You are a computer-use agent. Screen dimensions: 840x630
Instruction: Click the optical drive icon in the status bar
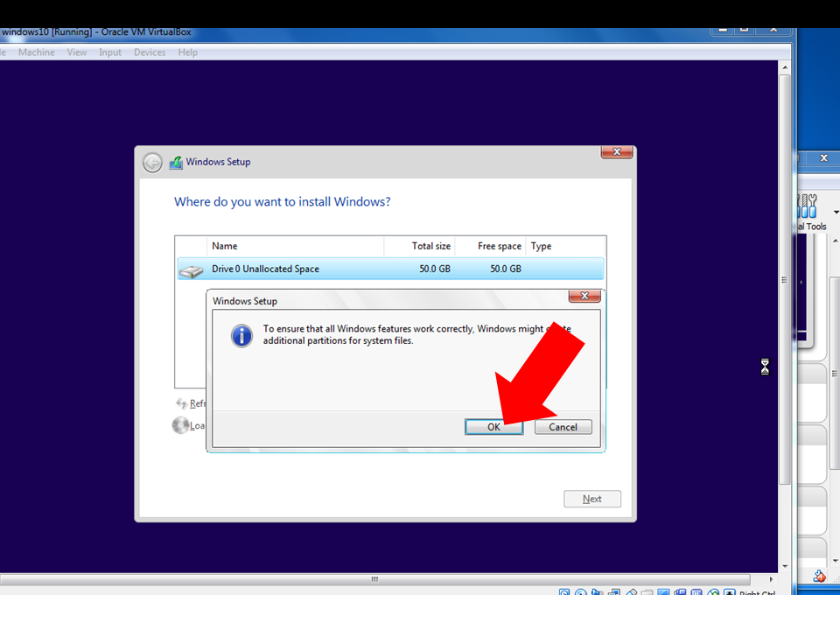click(579, 593)
